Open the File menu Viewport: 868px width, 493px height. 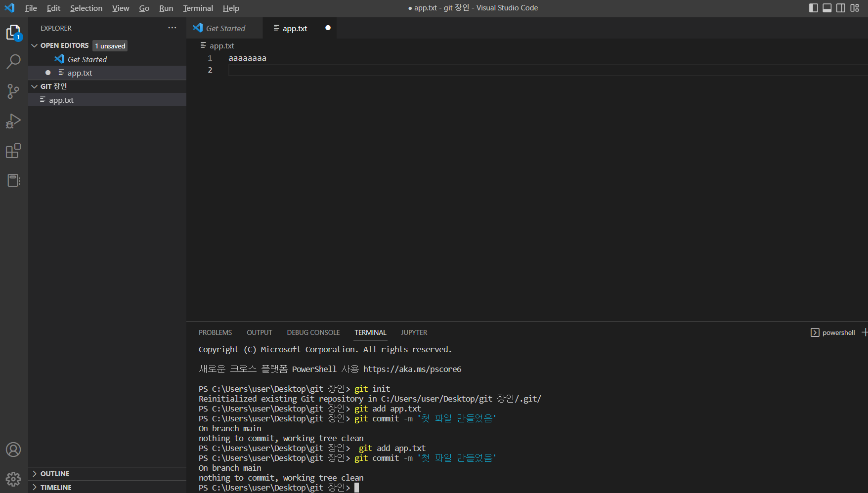coord(31,8)
